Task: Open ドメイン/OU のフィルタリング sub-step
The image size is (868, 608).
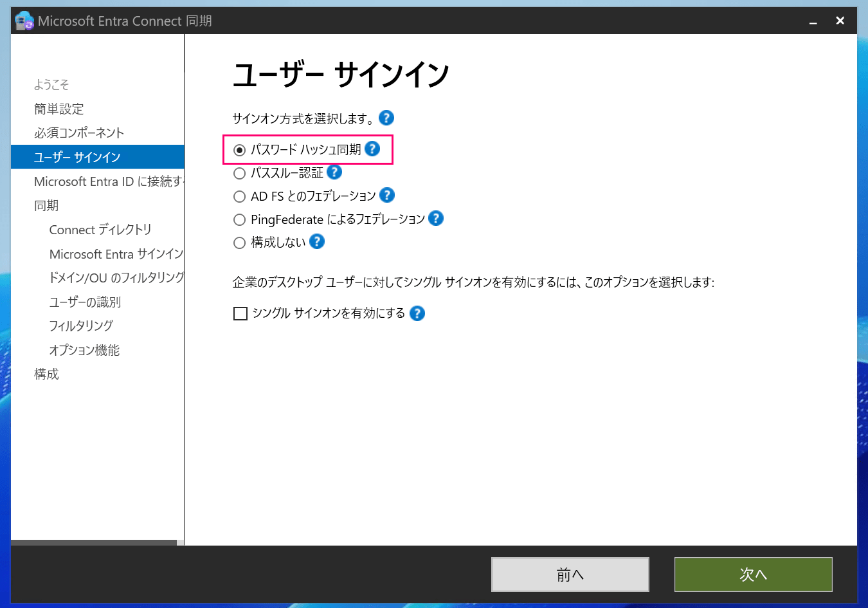Action: [x=116, y=277]
